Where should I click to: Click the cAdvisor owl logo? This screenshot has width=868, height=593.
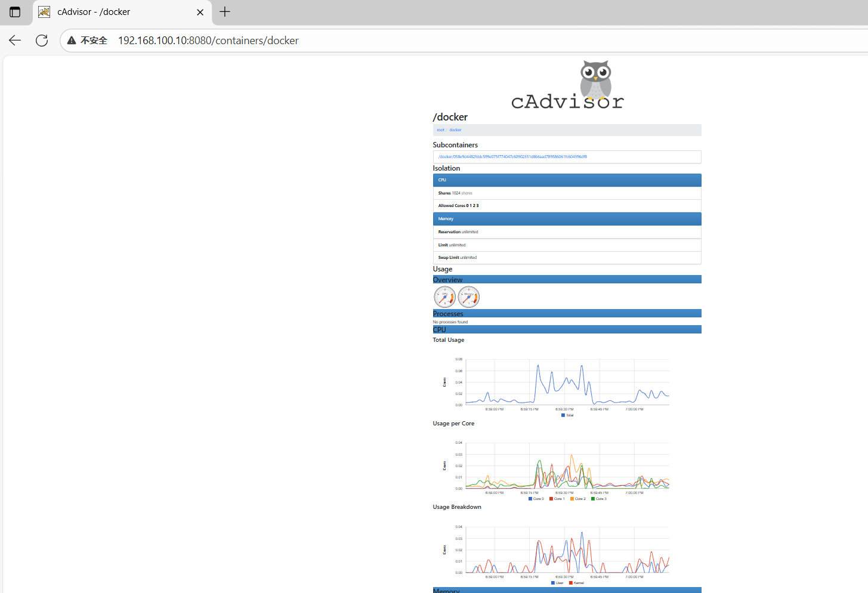(567, 85)
